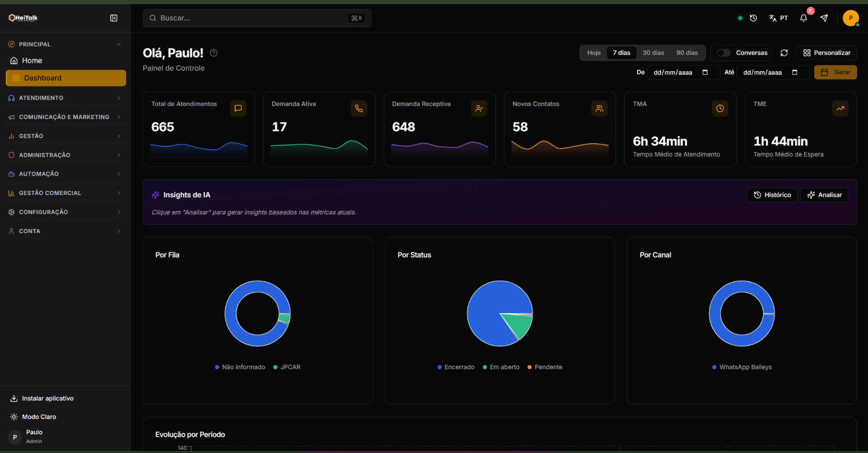Open Dashboard in sidebar

66,78
